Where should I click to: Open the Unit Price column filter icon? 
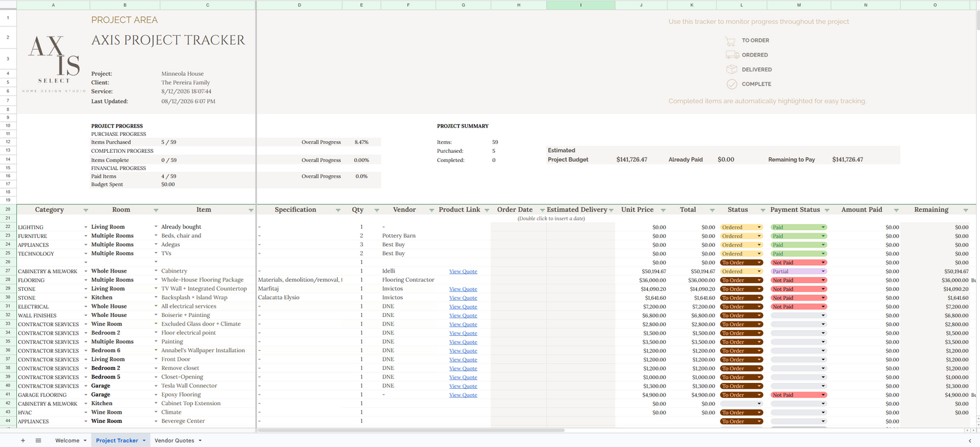pyautogui.click(x=662, y=210)
